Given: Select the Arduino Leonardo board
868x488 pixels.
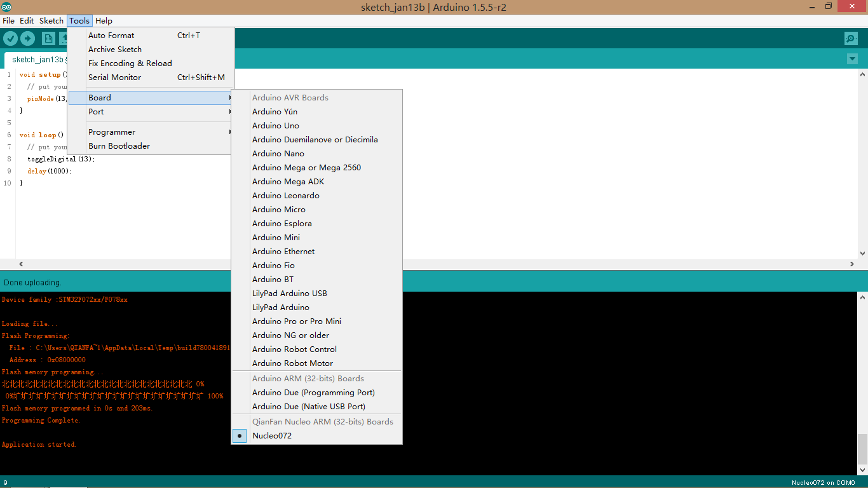Looking at the screenshot, I should click(317, 196).
